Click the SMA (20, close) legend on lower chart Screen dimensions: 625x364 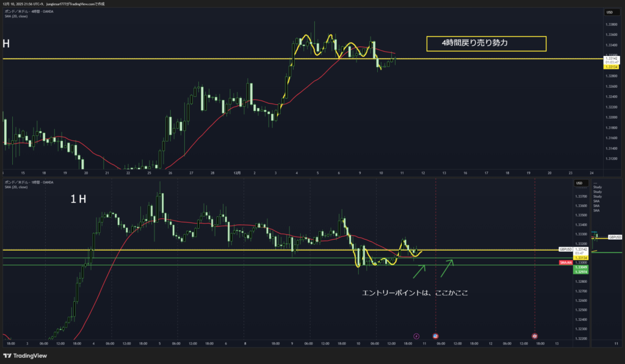click(x=16, y=187)
